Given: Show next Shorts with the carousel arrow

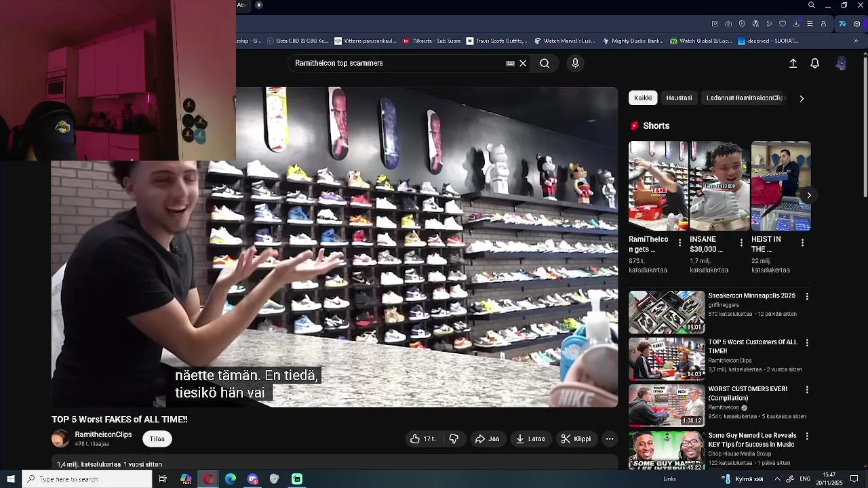Looking at the screenshot, I should pos(809,195).
